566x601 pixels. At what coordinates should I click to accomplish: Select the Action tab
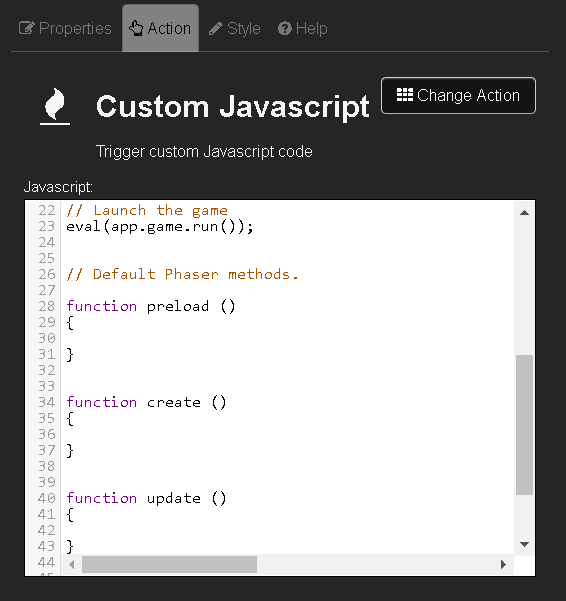click(160, 28)
